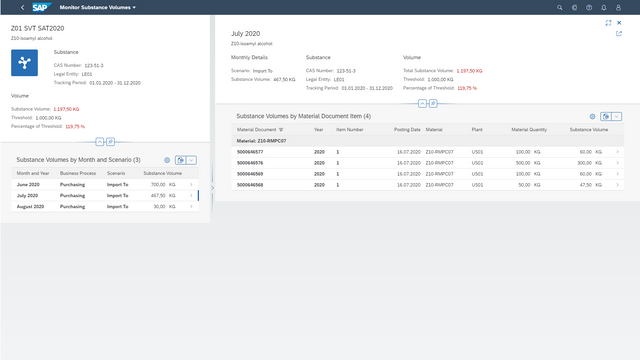Open the June 2020 row
The height and width of the screenshot is (360, 640).
[x=105, y=184]
